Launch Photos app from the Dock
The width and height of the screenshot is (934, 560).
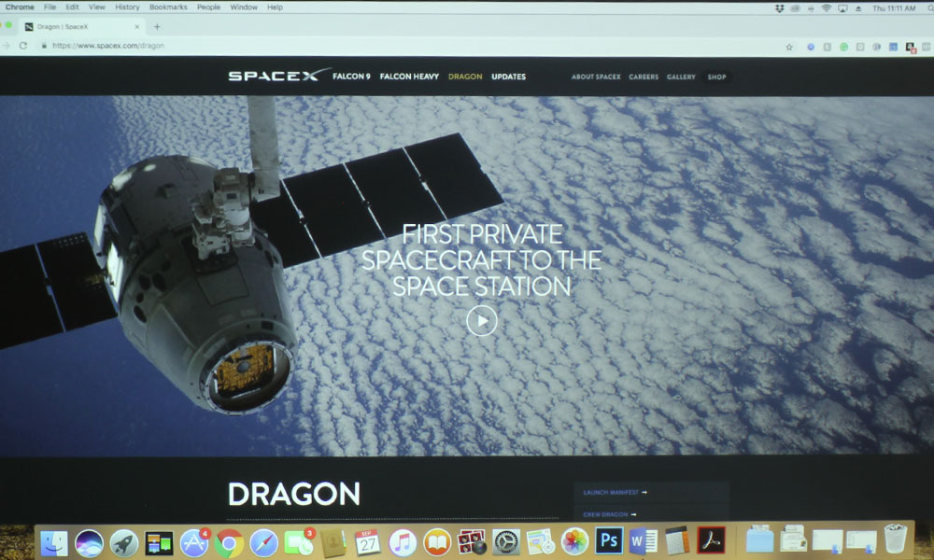[x=574, y=542]
